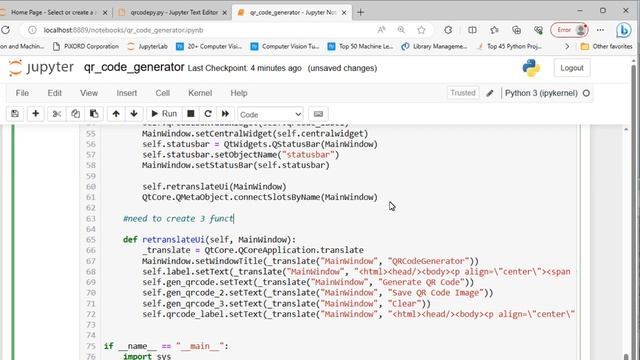The image size is (640, 360).
Task: Add this page to favorites star
Action: [421, 30]
